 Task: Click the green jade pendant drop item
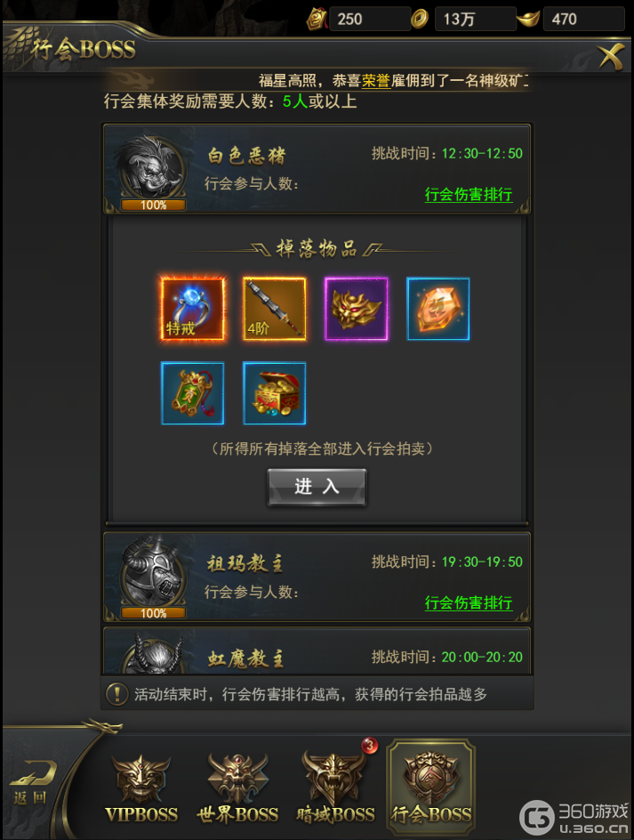[193, 393]
